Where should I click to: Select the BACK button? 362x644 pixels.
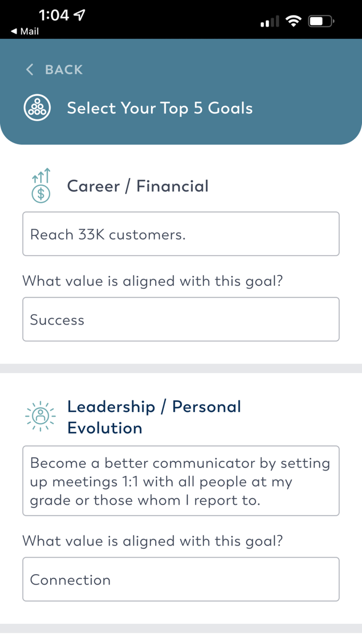point(63,69)
